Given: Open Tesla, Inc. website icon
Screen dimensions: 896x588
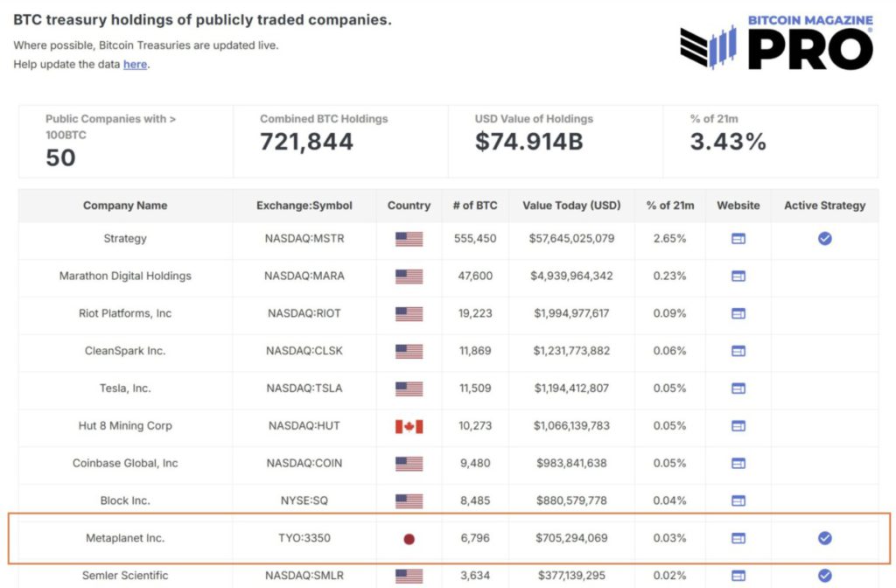Looking at the screenshot, I should [738, 388].
